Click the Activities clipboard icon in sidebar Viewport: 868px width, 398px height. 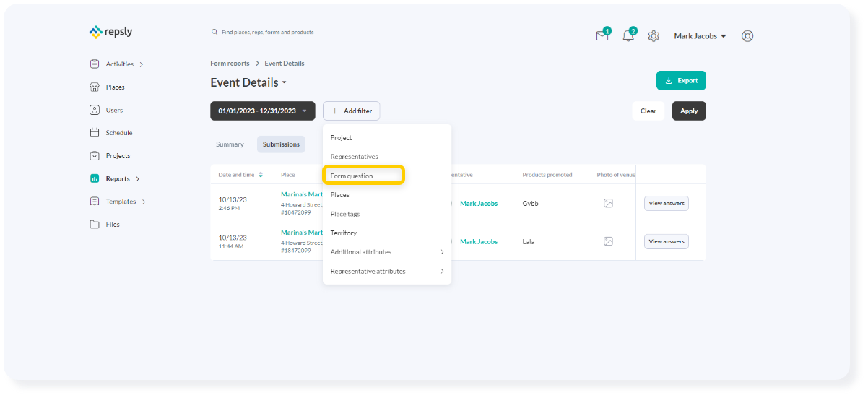tap(95, 64)
